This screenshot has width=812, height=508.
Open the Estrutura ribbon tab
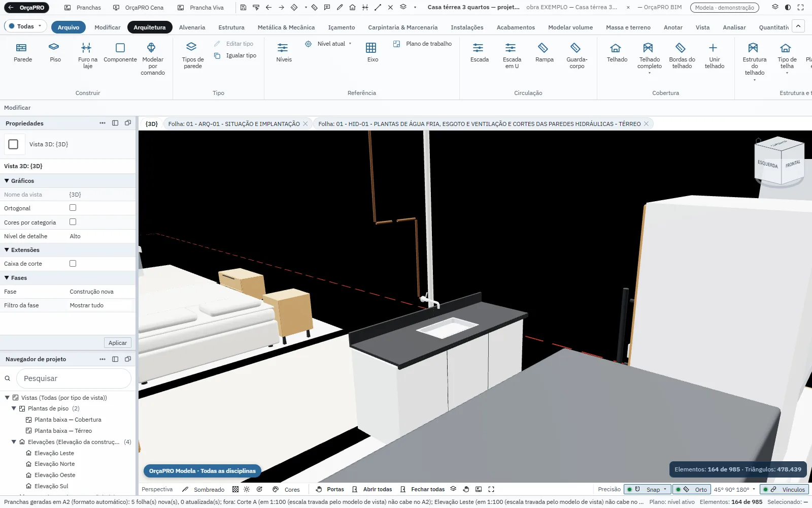[231, 27]
